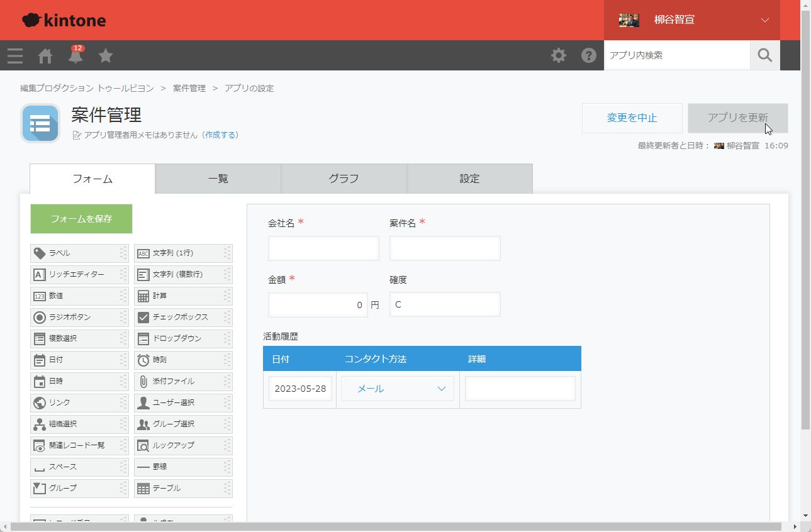The width and height of the screenshot is (811, 532).
Task: Click the 会社名 input field
Action: (323, 248)
